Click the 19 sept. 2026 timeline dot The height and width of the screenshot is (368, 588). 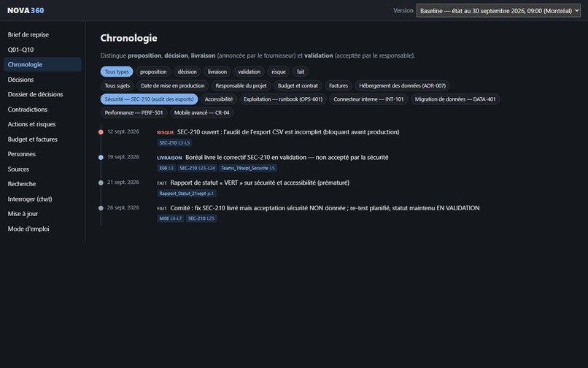(101, 157)
